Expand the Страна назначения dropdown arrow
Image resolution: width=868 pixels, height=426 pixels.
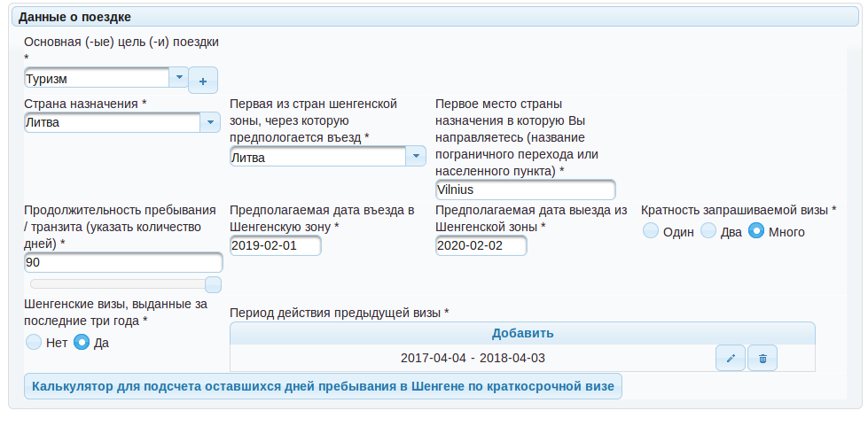[210, 122]
